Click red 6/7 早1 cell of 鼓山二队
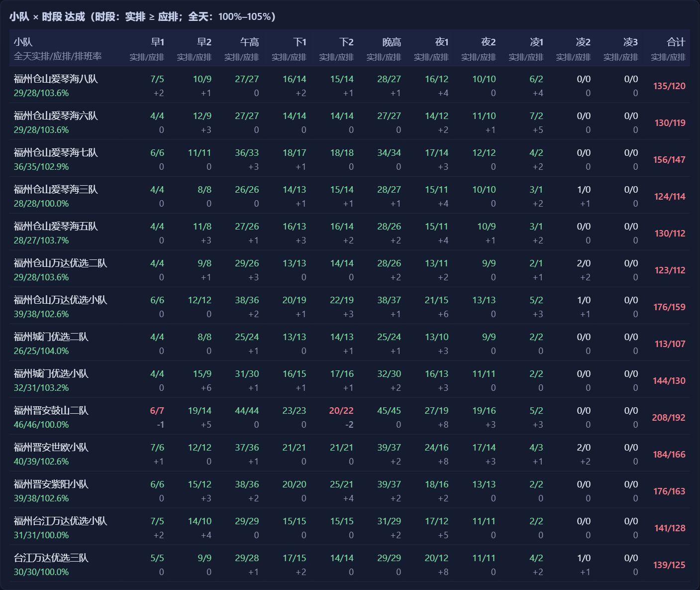This screenshot has height=590, width=700. click(157, 411)
